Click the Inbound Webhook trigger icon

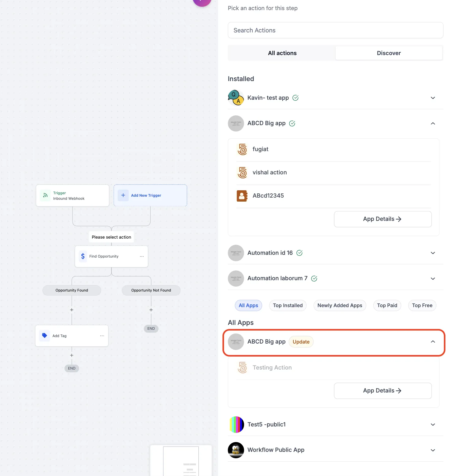45,195
